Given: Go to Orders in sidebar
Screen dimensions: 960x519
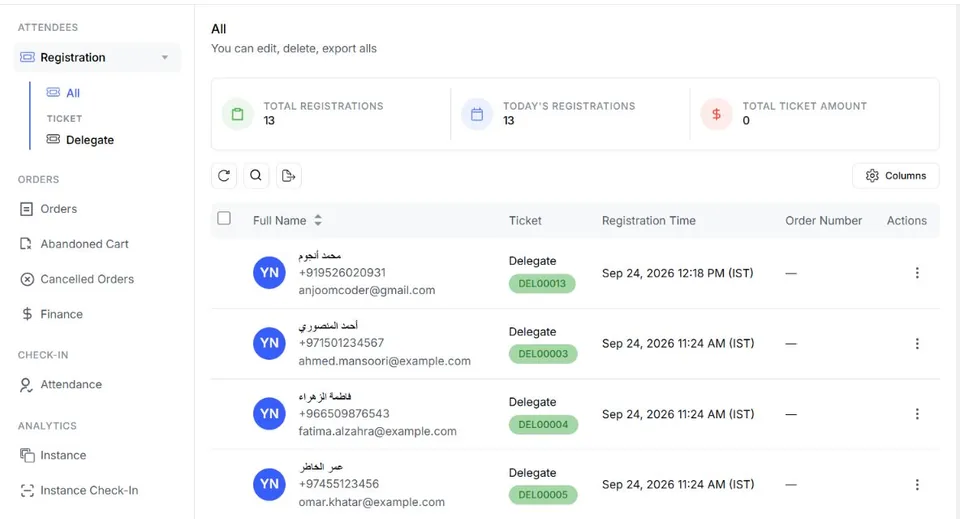Looking at the screenshot, I should 59,209.
